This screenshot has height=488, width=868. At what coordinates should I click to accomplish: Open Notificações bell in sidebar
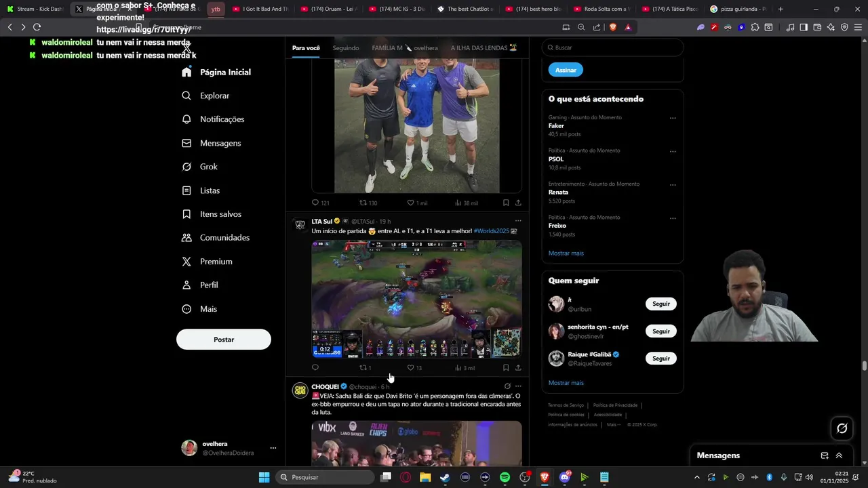(213, 119)
